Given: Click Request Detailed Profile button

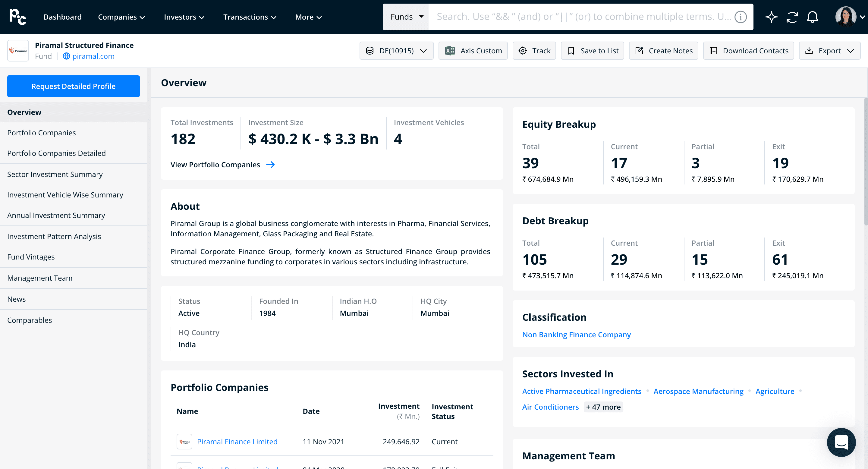Looking at the screenshot, I should (x=74, y=86).
